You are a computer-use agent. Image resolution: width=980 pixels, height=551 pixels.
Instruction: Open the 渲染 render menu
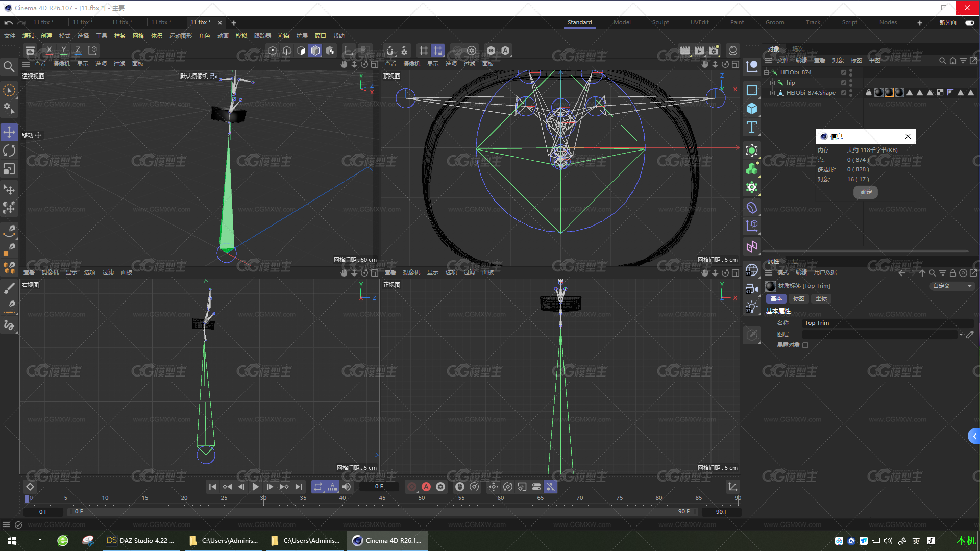pyautogui.click(x=284, y=36)
